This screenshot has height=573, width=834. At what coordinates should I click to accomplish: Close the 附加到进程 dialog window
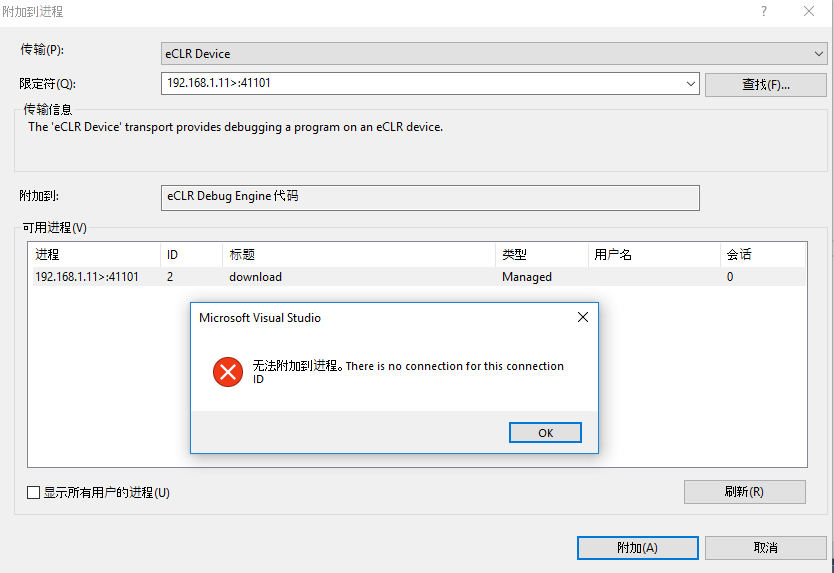(809, 11)
